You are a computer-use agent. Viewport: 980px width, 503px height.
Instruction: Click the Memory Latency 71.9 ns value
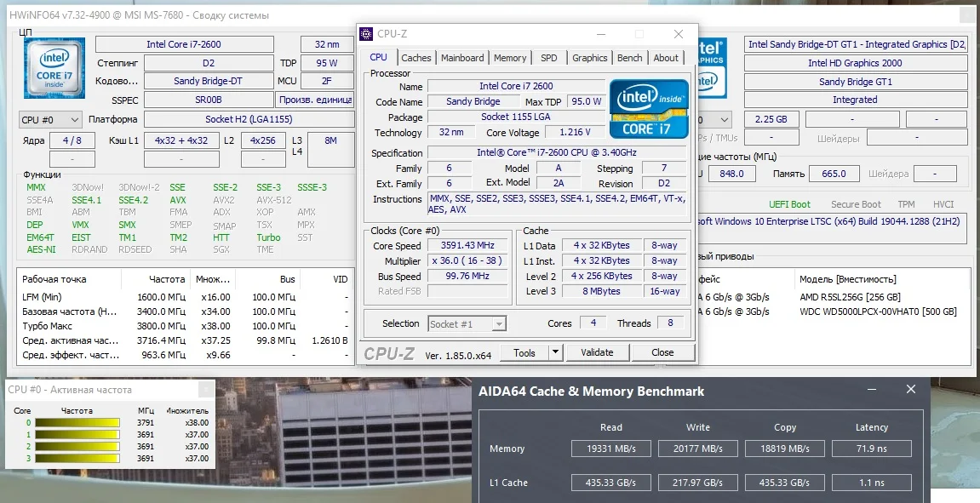coord(872,449)
